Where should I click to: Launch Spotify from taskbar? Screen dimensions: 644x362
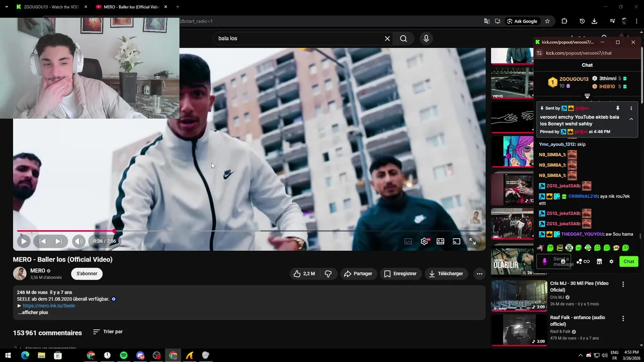pyautogui.click(x=124, y=355)
